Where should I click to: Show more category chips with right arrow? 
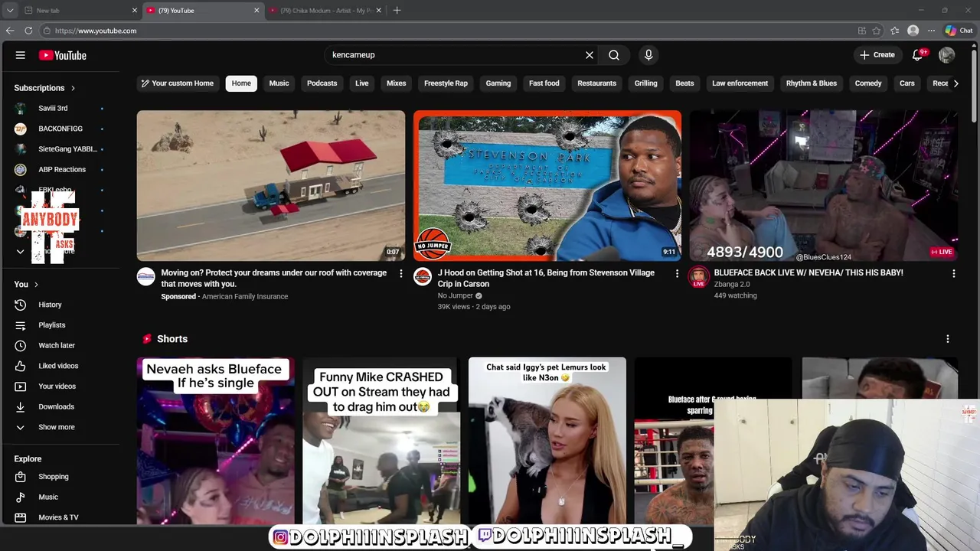coord(955,83)
